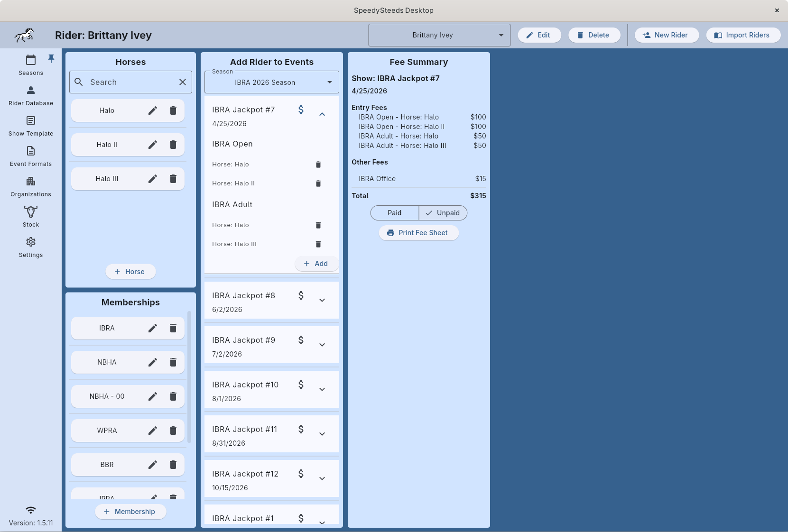Click the Import Riders button

point(743,35)
